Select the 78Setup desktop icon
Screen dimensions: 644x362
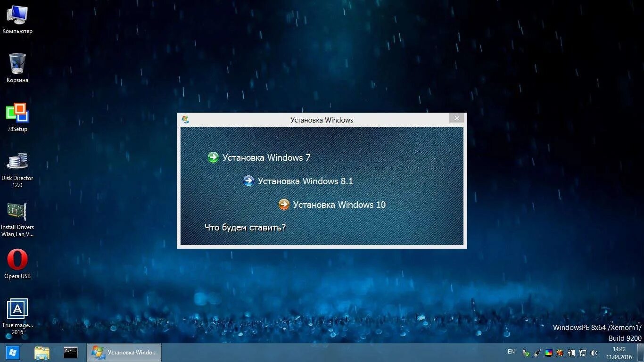(x=17, y=117)
